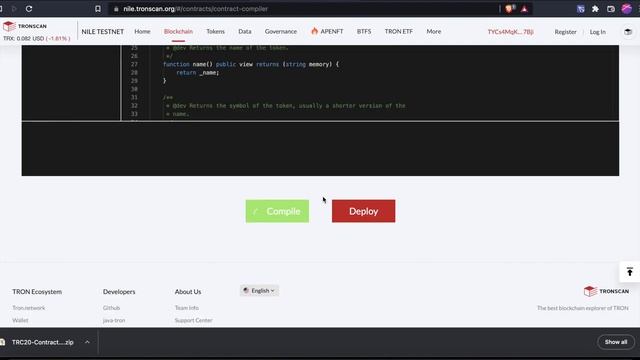Click the translate extension icon in the toolbar
This screenshot has height=360, width=640.
pos(580,9)
